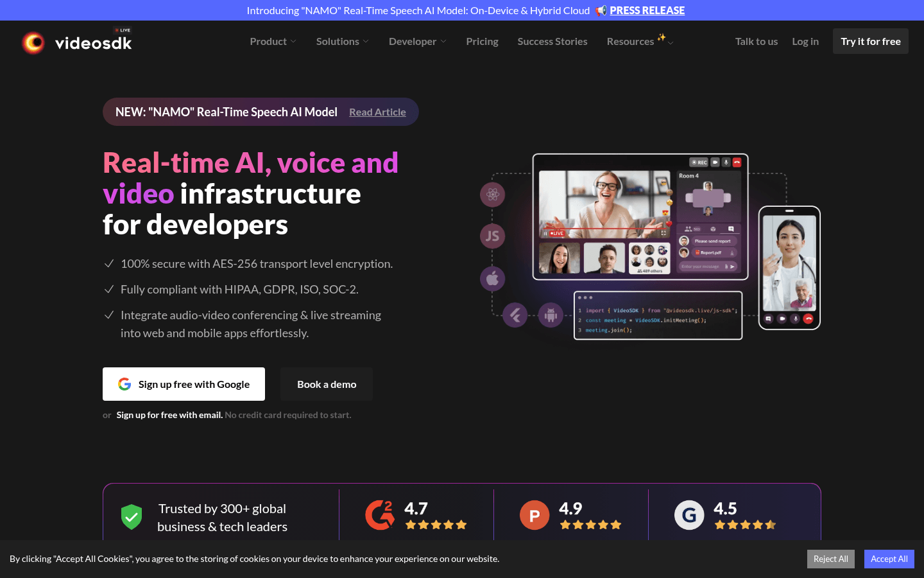Accept all cookies
The height and width of the screenshot is (578, 924).
point(889,559)
